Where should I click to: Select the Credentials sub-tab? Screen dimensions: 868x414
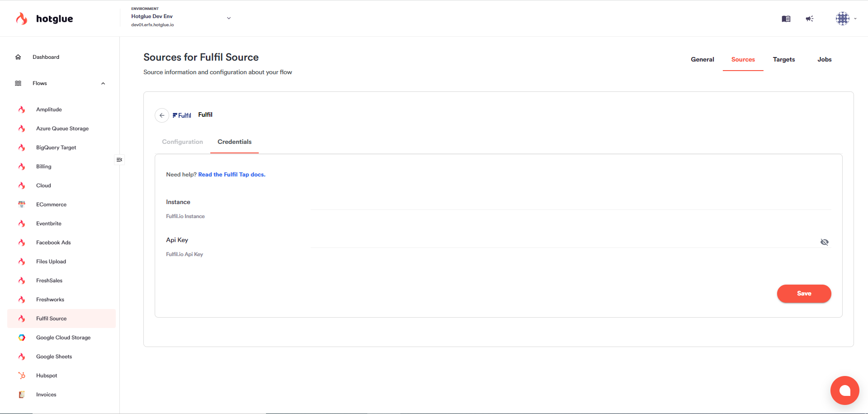(x=234, y=142)
